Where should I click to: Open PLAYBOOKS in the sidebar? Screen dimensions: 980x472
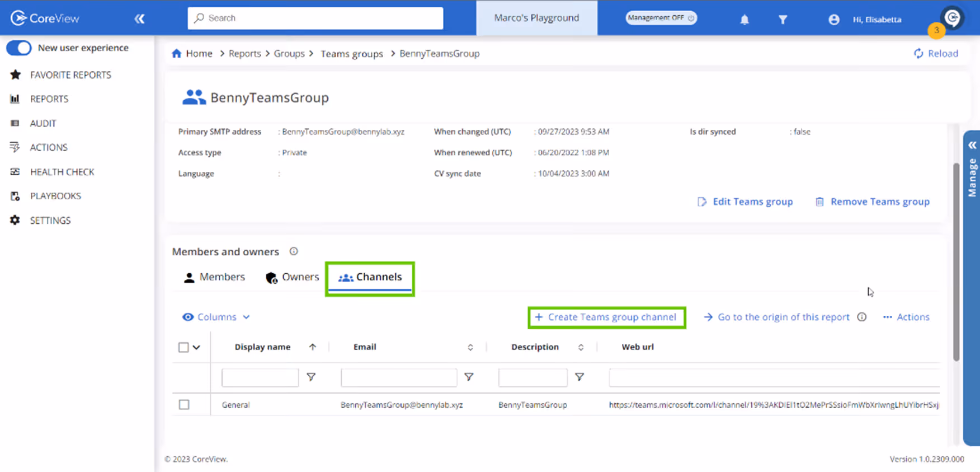coord(56,196)
